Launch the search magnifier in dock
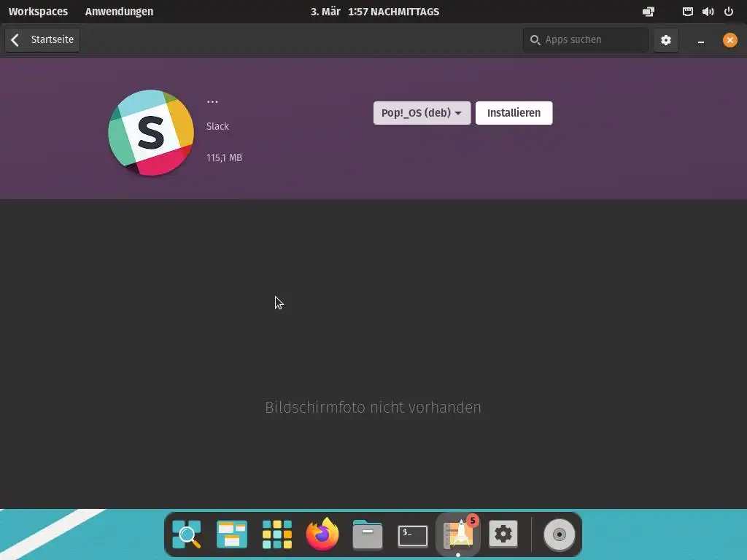 (187, 534)
